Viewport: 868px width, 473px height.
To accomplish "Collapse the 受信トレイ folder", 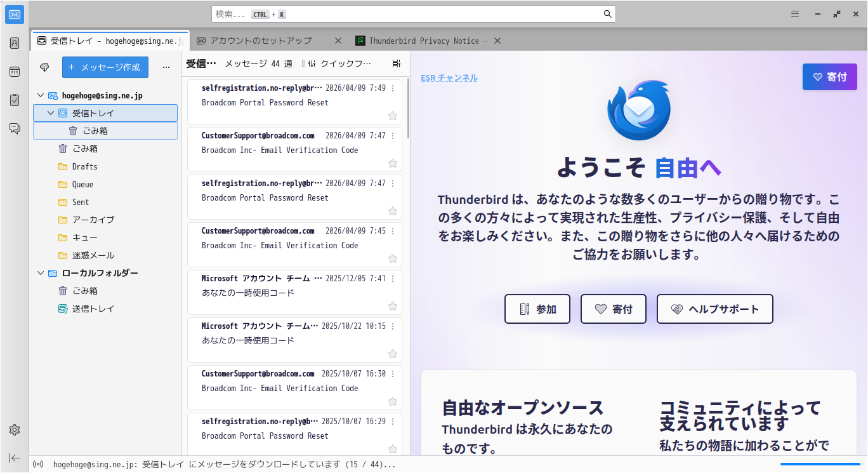I will click(x=51, y=113).
